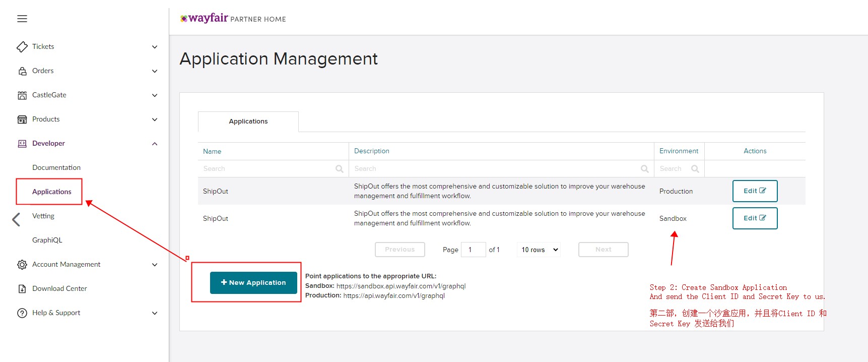Sort by the Name column header
This screenshot has width=868, height=362.
212,151
